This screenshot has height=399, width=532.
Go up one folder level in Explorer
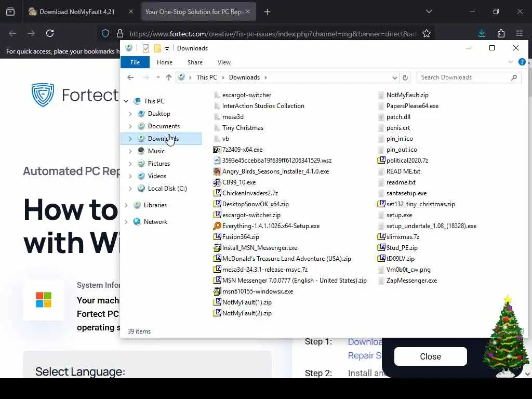pos(169,77)
